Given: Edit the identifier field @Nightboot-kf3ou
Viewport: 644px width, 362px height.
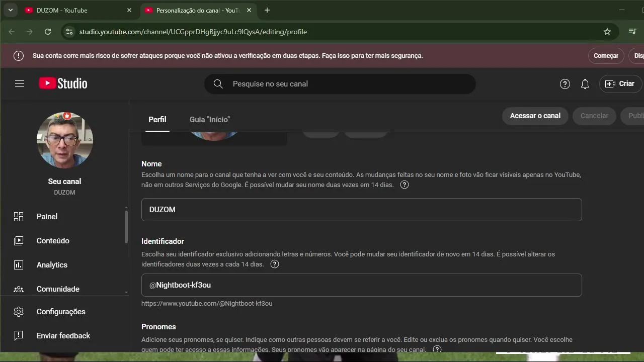Looking at the screenshot, I should (x=361, y=285).
